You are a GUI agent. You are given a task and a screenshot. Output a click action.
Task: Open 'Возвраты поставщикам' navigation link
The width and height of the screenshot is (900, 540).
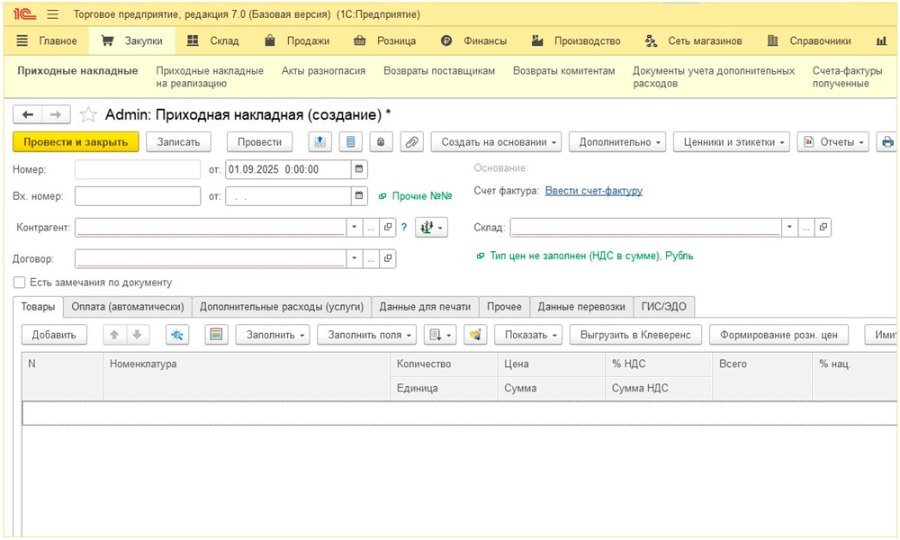439,71
